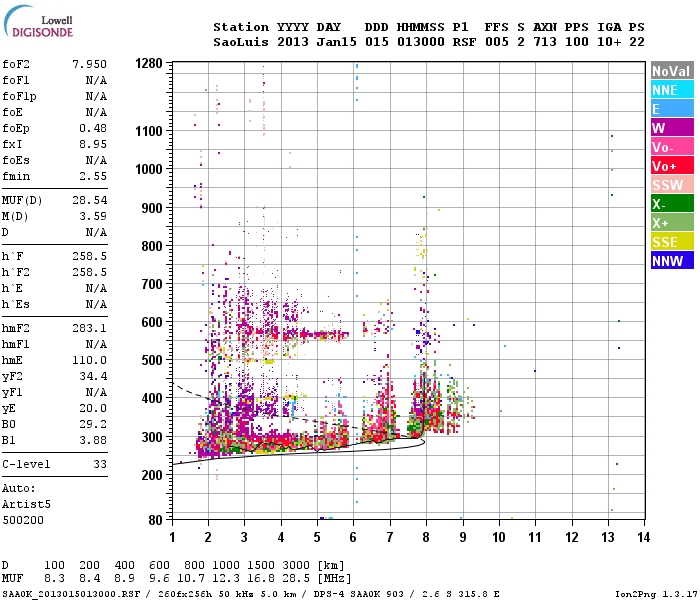Click the yF2 value 34.4

93,377
